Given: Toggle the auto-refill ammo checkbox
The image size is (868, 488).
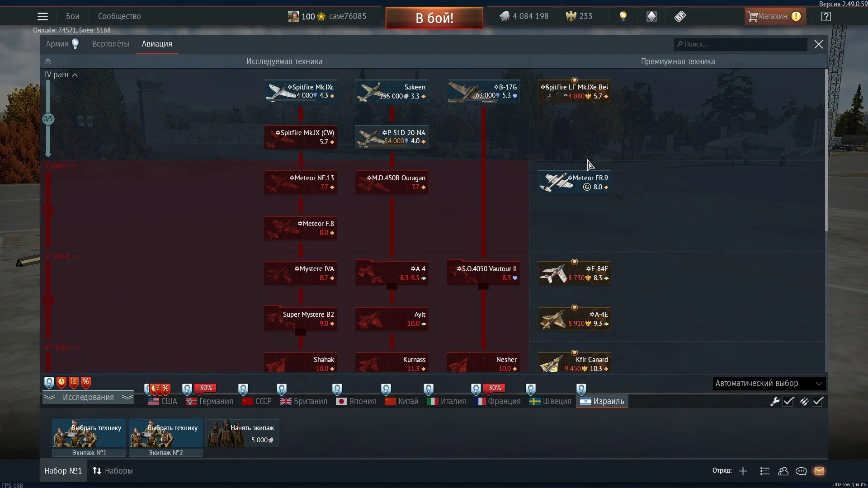Looking at the screenshot, I should [x=818, y=401].
